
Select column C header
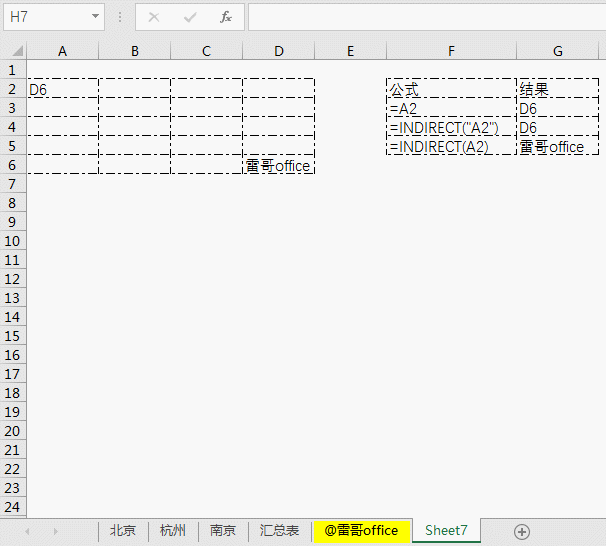pyautogui.click(x=206, y=51)
